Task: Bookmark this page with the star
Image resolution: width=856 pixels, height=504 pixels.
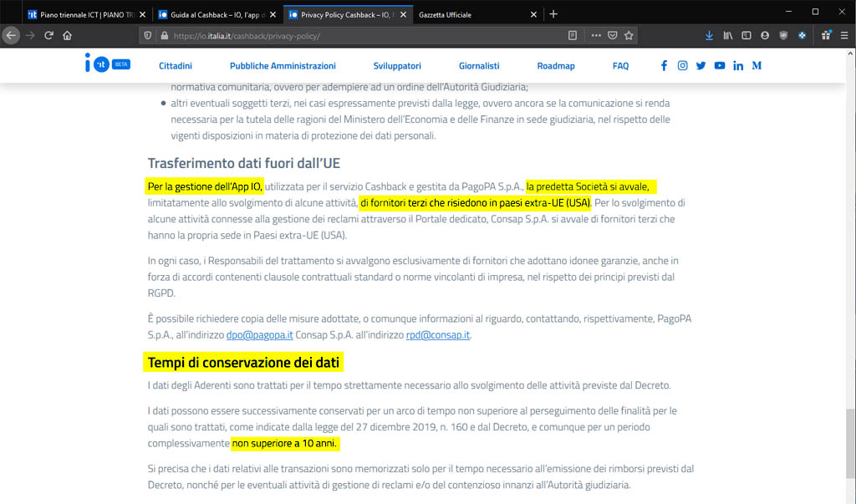Action: pos(629,35)
